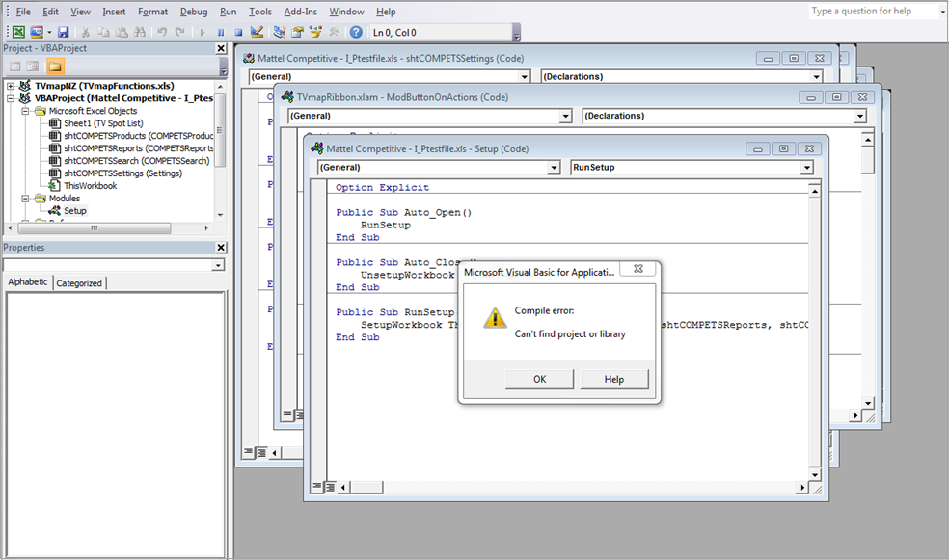
Task: Open the Edit menu
Action: pyautogui.click(x=50, y=12)
